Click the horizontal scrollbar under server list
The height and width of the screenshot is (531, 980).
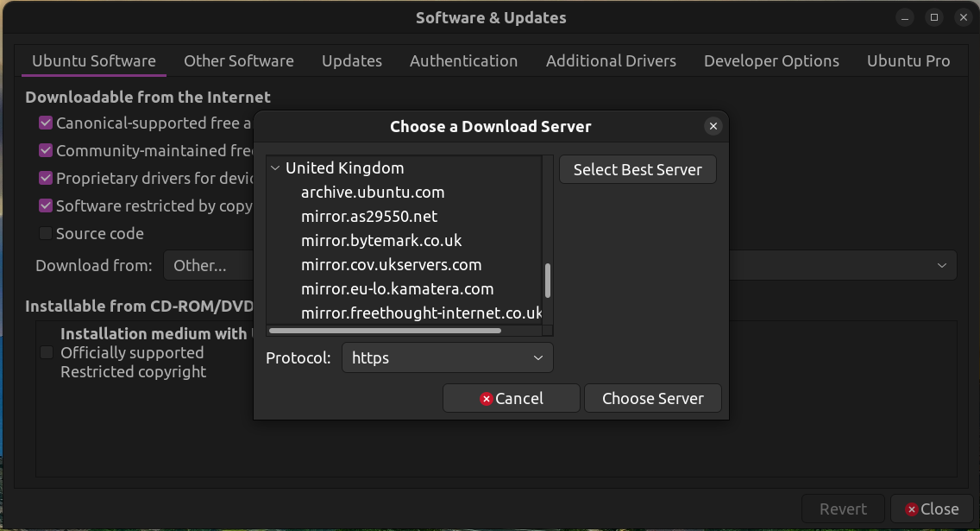385,331
